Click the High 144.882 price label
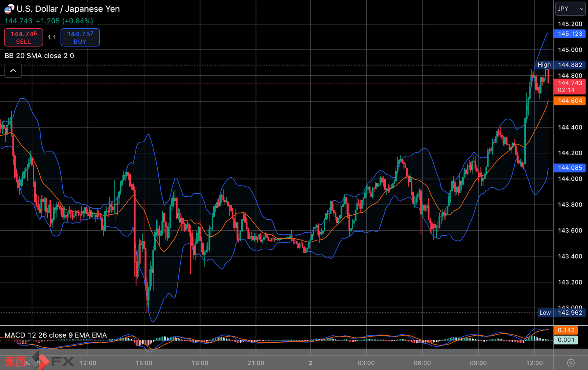588x370 pixels. [560, 65]
